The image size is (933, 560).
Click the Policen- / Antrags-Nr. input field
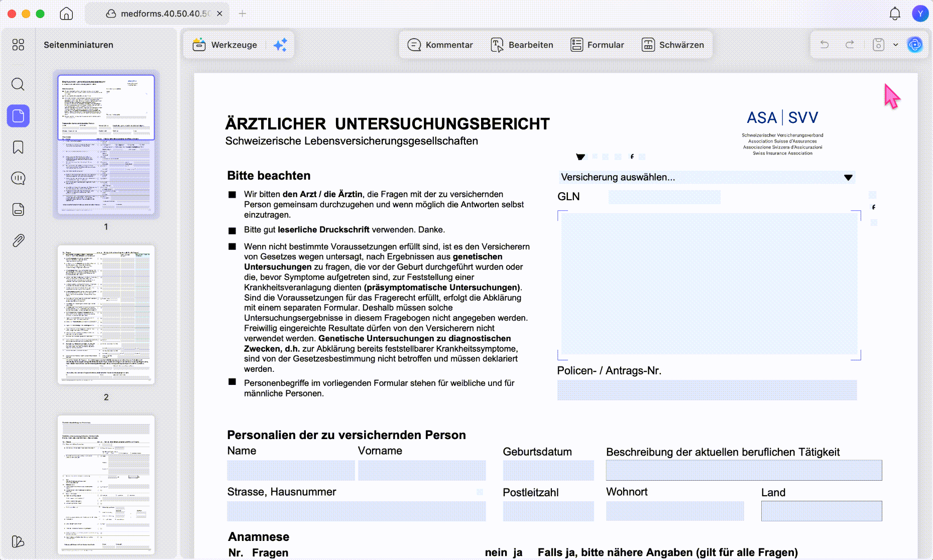[707, 390]
